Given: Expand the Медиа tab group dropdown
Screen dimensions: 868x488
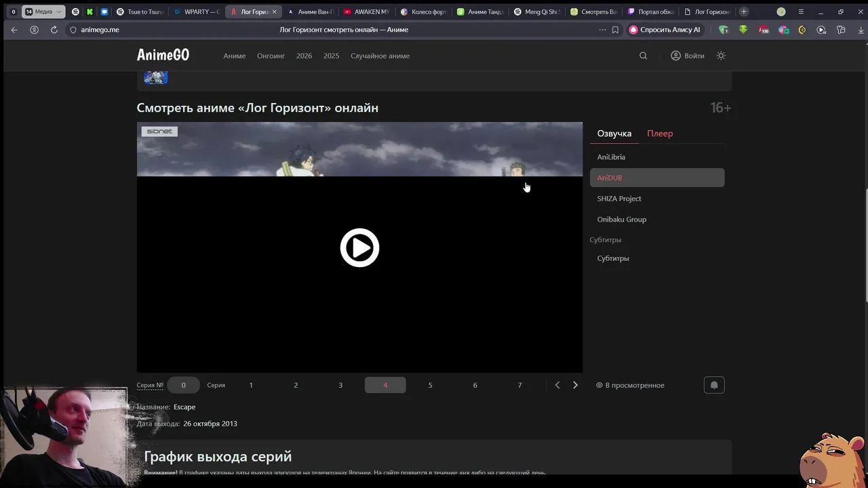Looking at the screenshot, I should click(x=58, y=12).
